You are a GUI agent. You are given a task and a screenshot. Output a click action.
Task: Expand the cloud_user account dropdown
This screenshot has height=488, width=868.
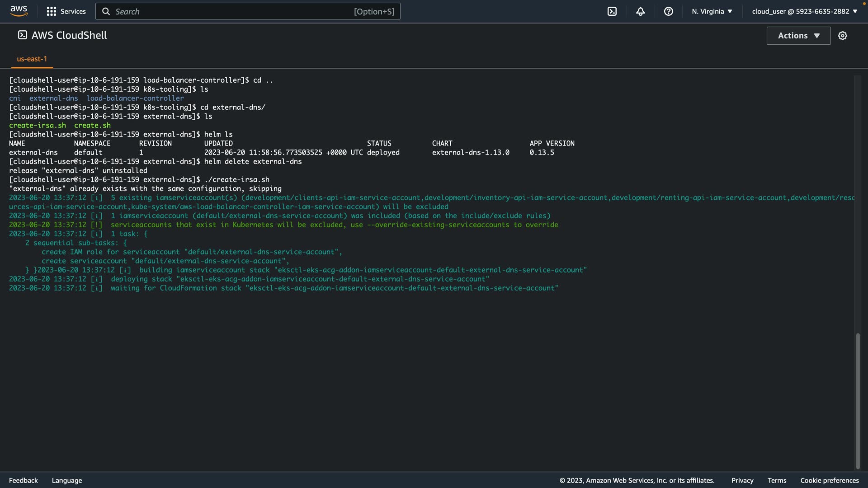804,11
